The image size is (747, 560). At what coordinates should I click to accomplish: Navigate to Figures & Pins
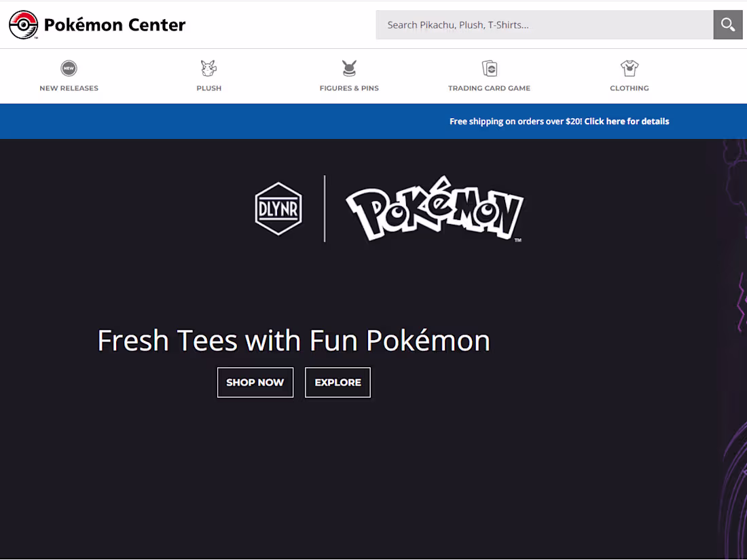coord(349,88)
